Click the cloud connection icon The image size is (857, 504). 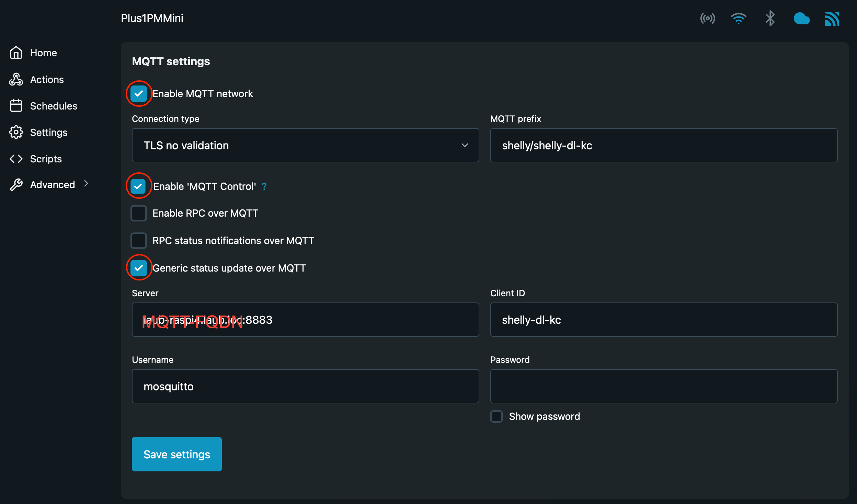pos(801,19)
